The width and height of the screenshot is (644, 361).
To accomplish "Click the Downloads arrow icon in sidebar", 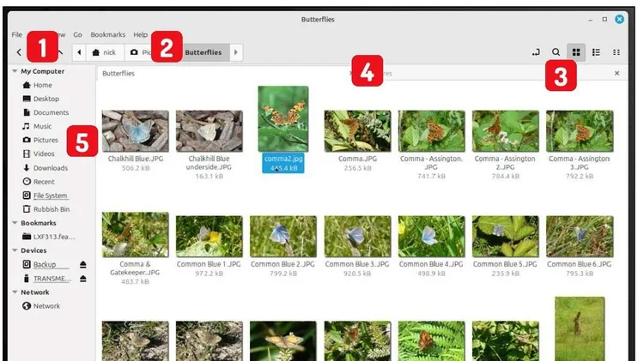I will (x=27, y=168).
